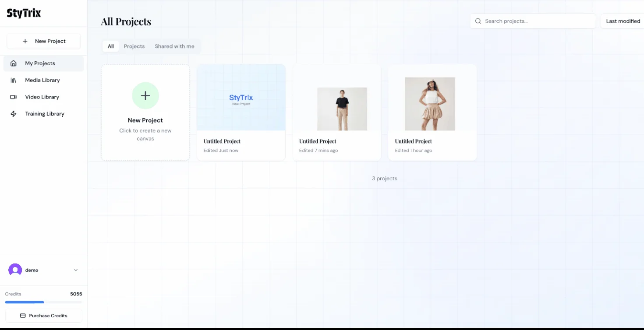Image resolution: width=644 pixels, height=330 pixels.
Task: Click the Training Library lightning icon
Action: click(x=14, y=114)
